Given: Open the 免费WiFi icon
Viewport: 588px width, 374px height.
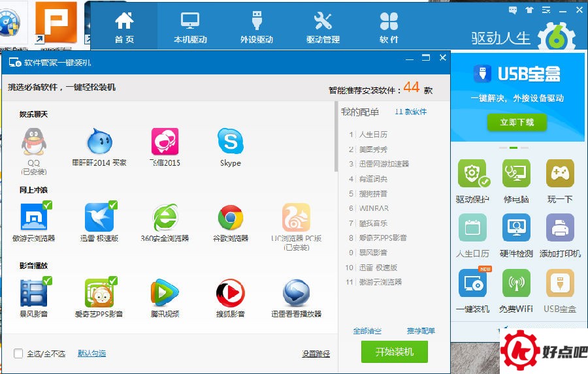Looking at the screenshot, I should (516, 284).
